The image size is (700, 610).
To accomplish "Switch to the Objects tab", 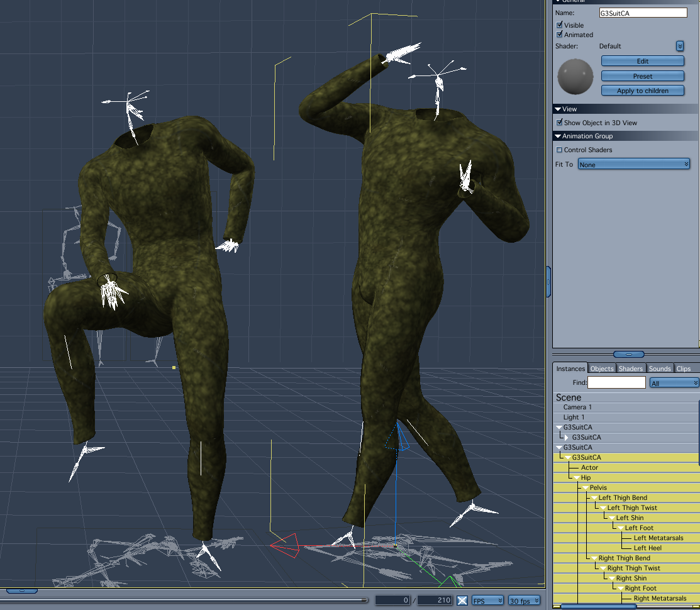I will pyautogui.click(x=602, y=369).
